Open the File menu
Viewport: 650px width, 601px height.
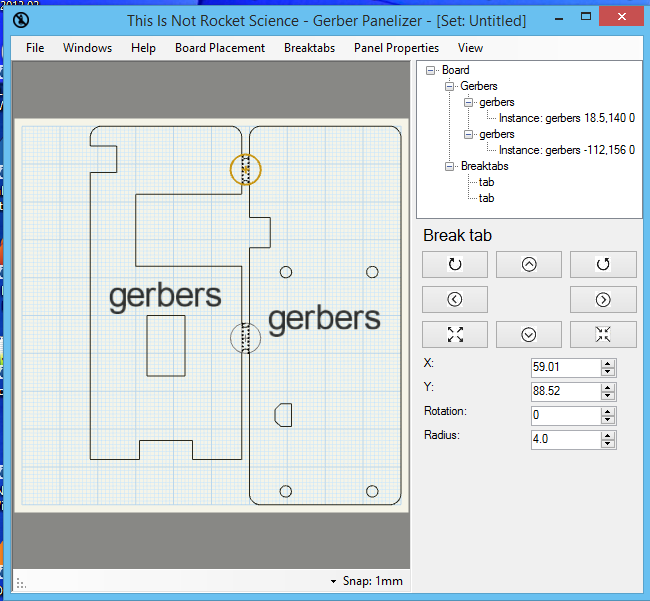coord(35,48)
